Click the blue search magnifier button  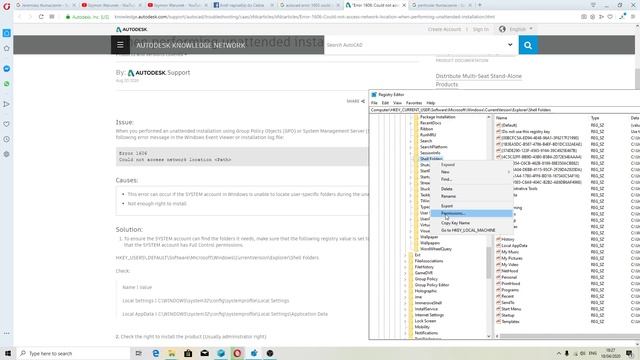(528, 45)
